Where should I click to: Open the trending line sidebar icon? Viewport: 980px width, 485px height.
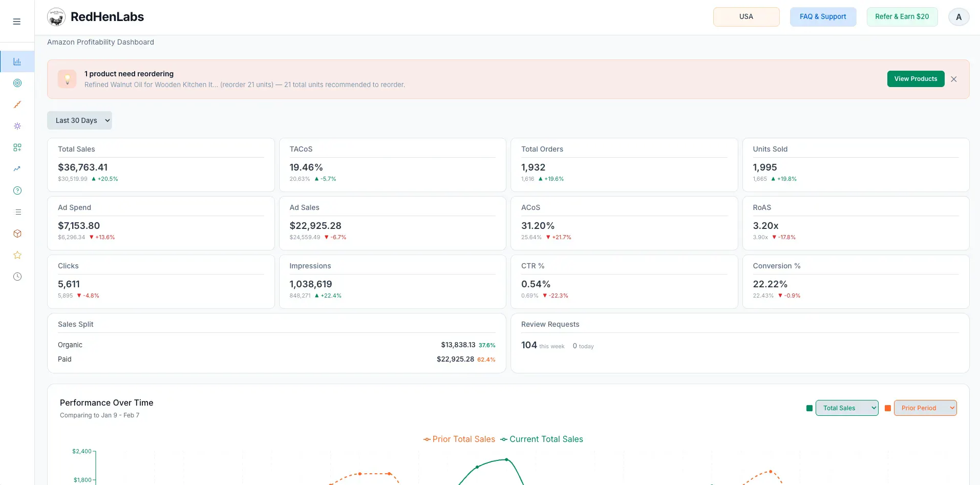pos(17,169)
